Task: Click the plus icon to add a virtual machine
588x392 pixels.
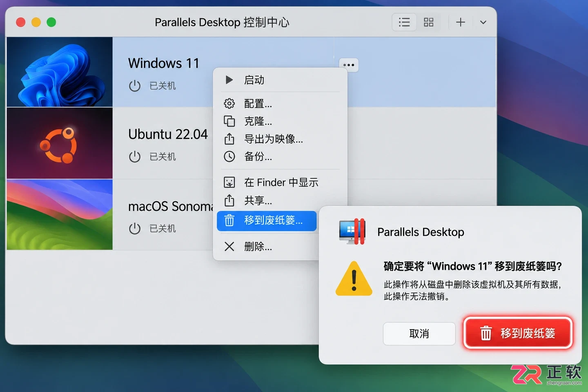Action: tap(461, 22)
